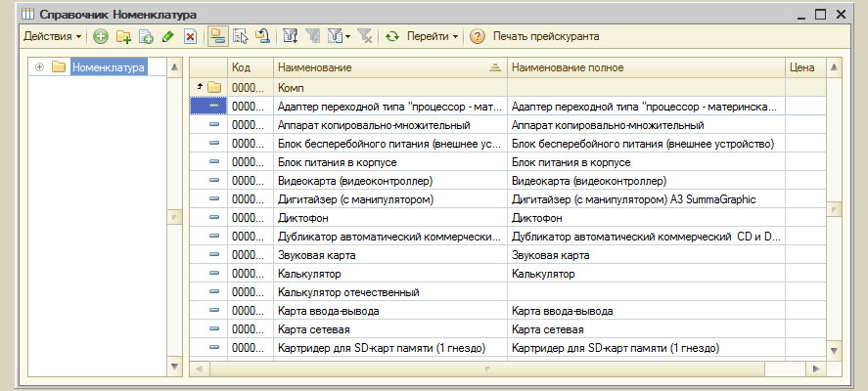Click the pencil Edit item icon
The width and height of the screenshot is (868, 391).
[x=167, y=36]
